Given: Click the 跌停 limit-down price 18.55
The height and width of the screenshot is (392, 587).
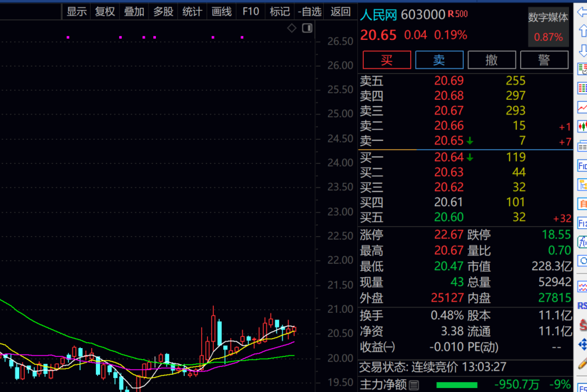Looking at the screenshot, I should click(556, 235).
